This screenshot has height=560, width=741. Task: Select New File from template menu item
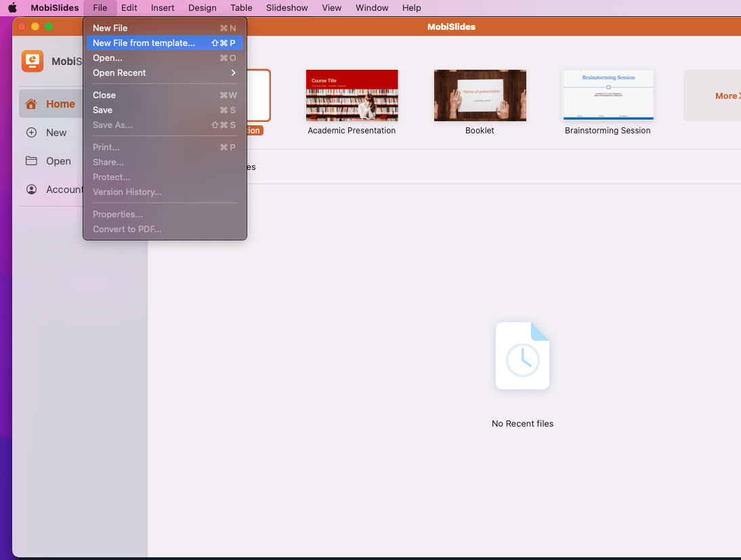144,43
